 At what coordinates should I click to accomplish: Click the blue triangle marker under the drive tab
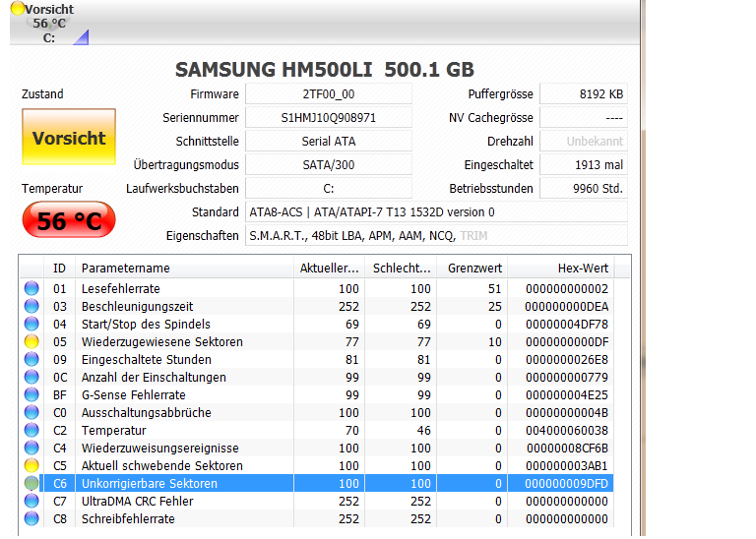81,37
